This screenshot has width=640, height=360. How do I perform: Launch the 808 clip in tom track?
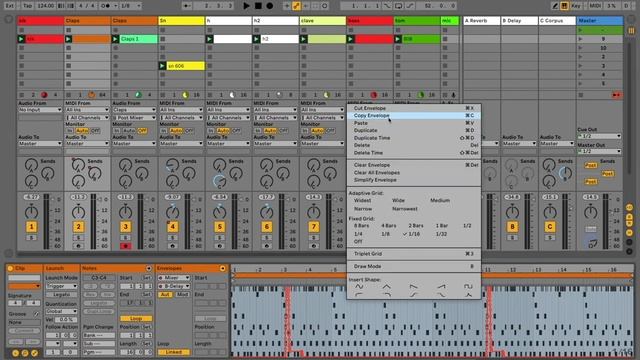point(398,39)
